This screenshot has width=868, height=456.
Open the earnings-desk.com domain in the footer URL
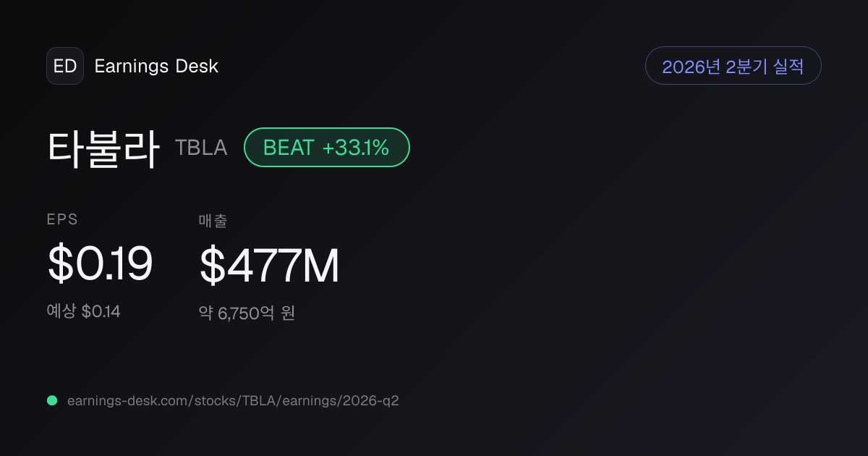pyautogui.click(x=127, y=400)
